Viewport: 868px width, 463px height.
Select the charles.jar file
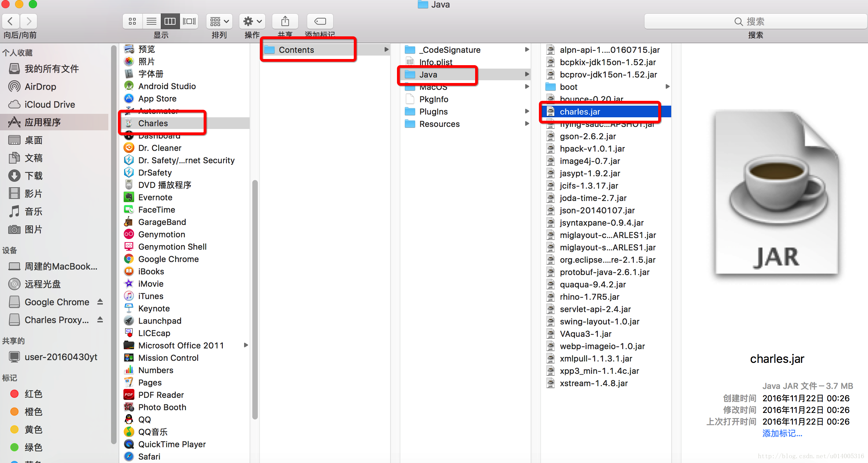point(606,111)
